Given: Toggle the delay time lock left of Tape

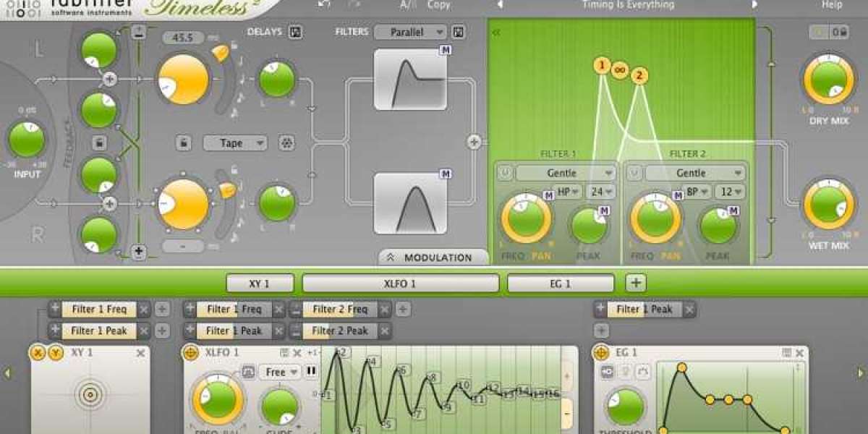Looking at the screenshot, I should click(184, 142).
